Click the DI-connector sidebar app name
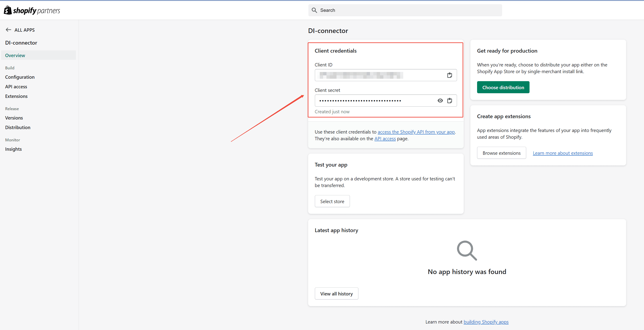 [21, 43]
